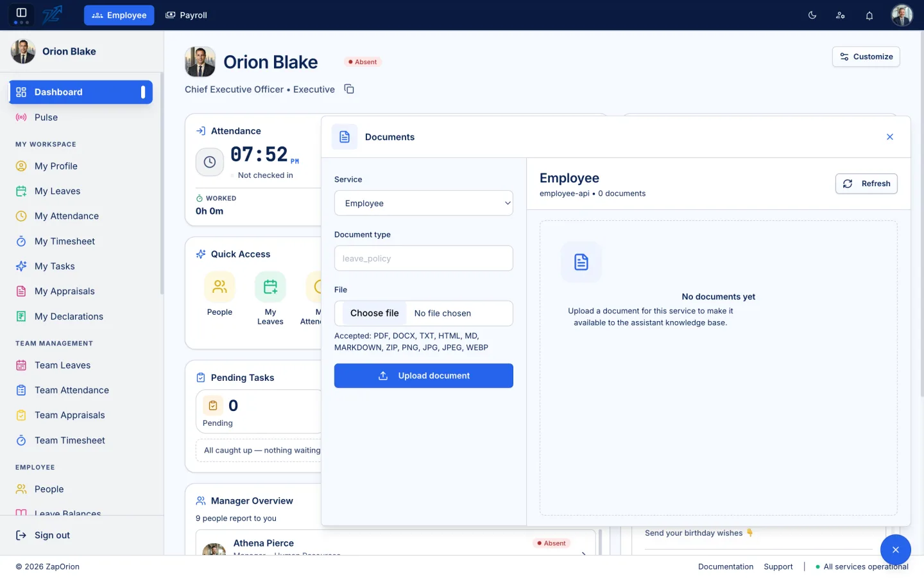Click the Documents header file icon
Screen dimensions: 924x578
[x=345, y=137]
